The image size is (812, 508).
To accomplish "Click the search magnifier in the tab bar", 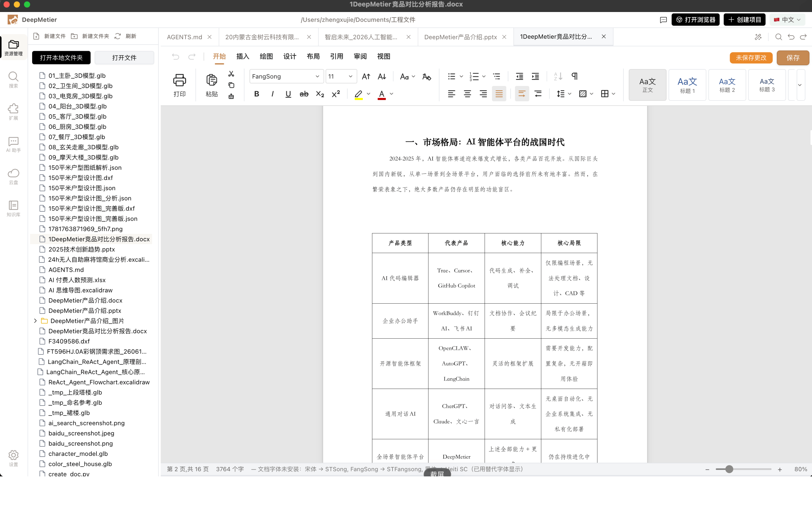I will pos(778,37).
